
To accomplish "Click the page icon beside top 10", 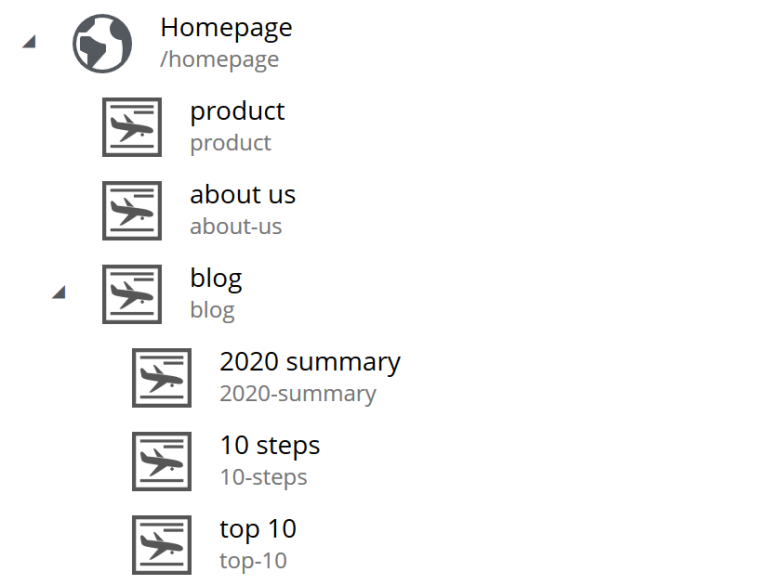I will point(162,545).
